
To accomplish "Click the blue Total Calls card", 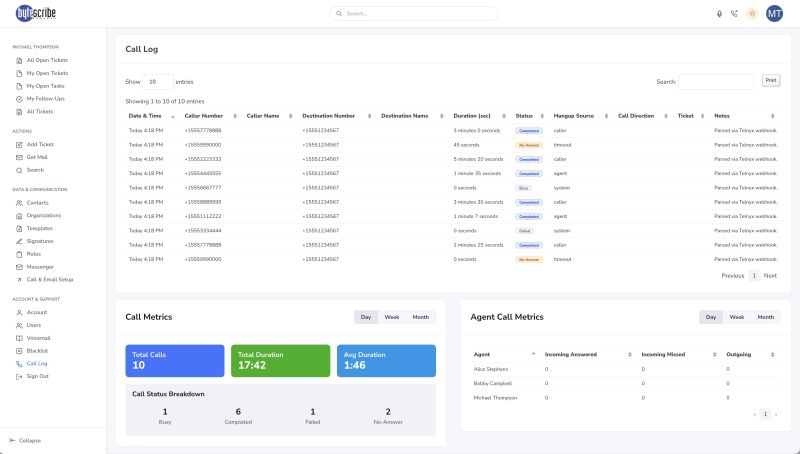I will point(174,361).
